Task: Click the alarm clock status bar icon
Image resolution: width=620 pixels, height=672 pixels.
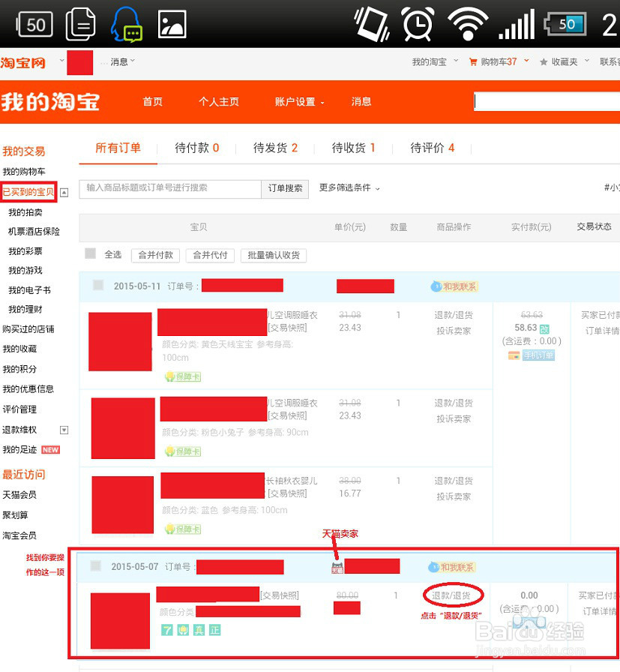Action: [417, 23]
